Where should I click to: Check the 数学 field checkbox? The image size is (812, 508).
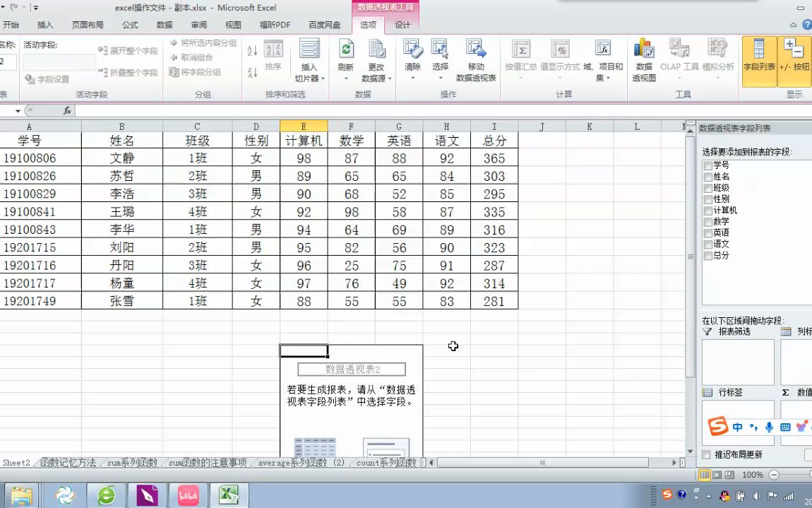point(708,223)
